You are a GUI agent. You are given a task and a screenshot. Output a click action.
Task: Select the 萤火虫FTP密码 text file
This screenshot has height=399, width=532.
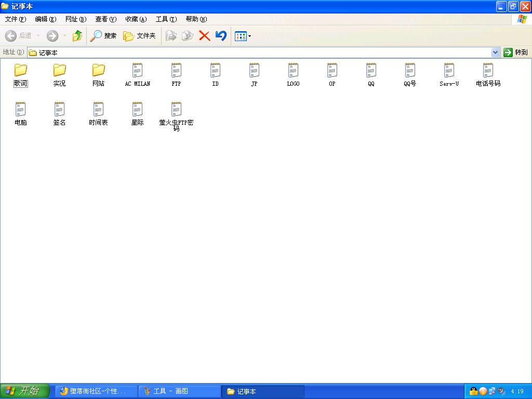click(176, 115)
